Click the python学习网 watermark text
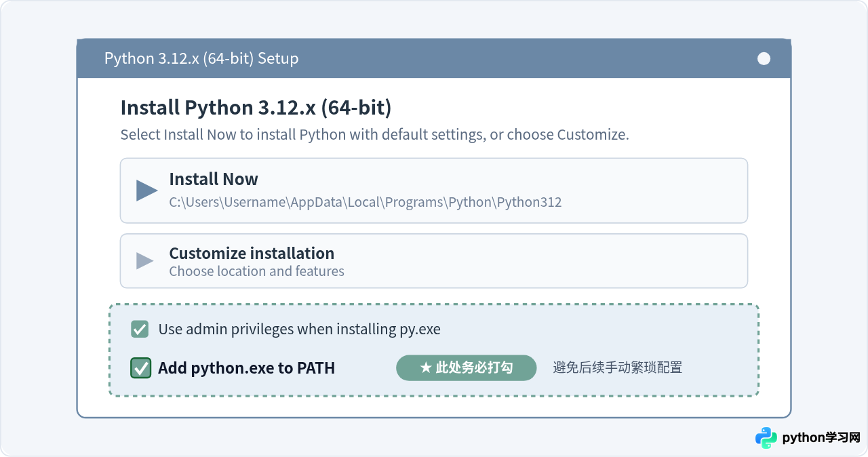The width and height of the screenshot is (868, 457). (x=821, y=438)
